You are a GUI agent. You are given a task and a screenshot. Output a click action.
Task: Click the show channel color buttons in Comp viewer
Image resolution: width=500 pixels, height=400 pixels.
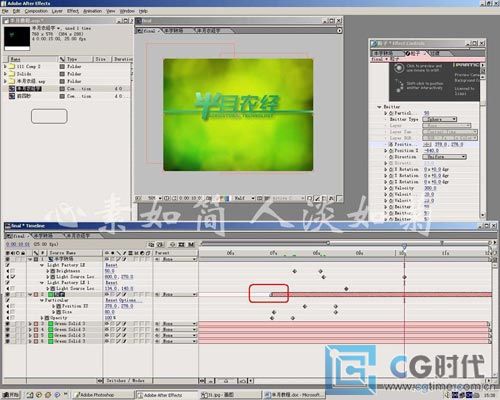pyautogui.click(x=222, y=198)
